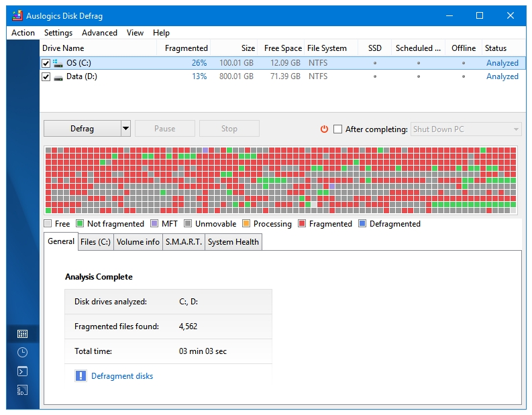Click the 71.39 GB free space value
This screenshot has height=415, width=532.
tap(285, 76)
